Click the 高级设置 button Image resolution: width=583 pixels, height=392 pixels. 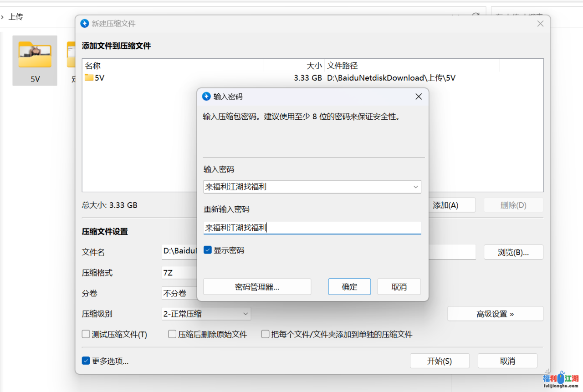pos(495,314)
